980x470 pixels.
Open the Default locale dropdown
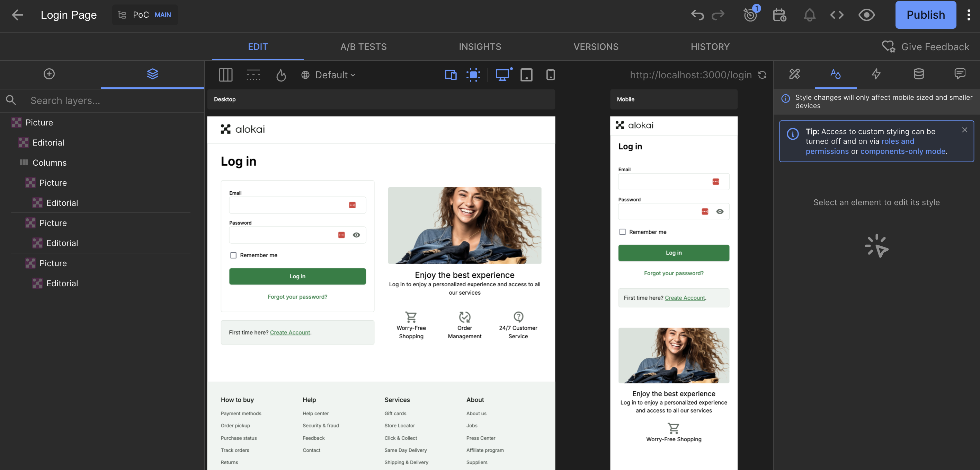coord(328,75)
